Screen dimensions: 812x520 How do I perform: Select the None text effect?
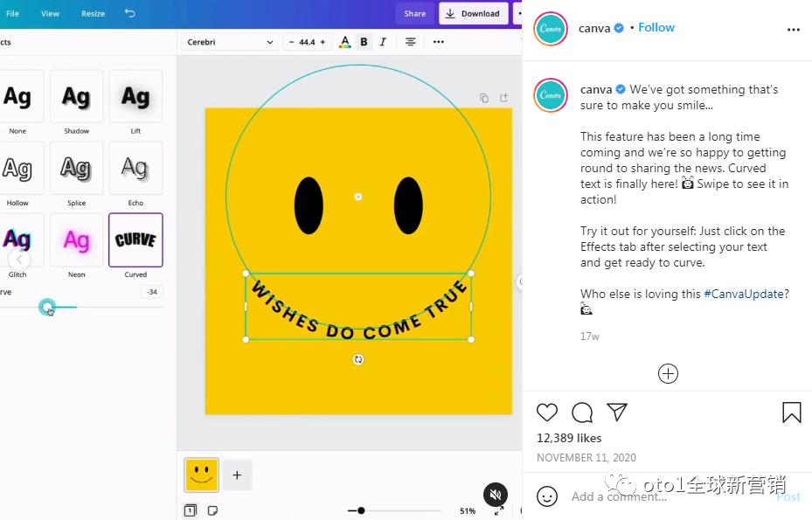tap(17, 96)
